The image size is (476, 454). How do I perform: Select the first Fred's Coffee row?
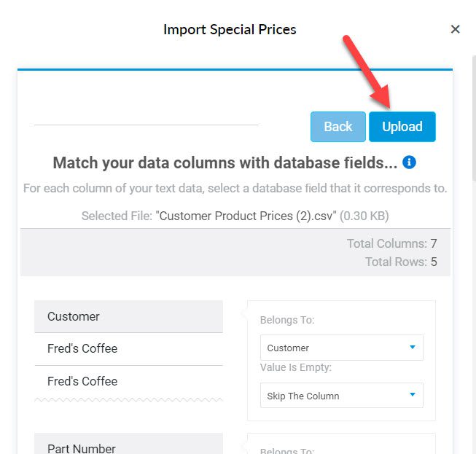pyautogui.click(x=129, y=348)
